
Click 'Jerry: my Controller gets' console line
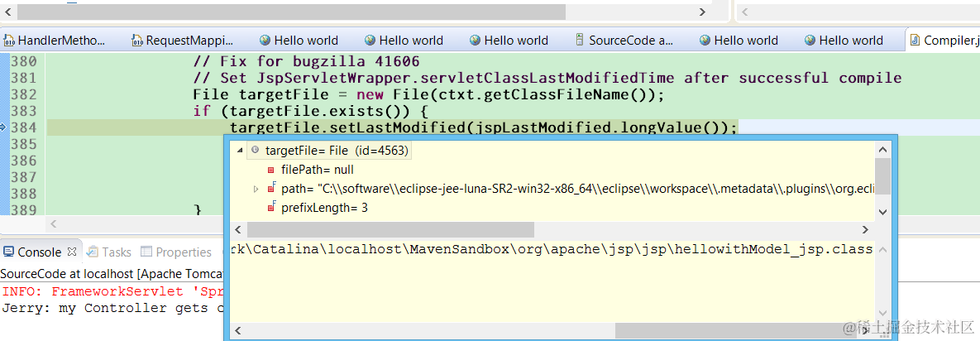112,308
